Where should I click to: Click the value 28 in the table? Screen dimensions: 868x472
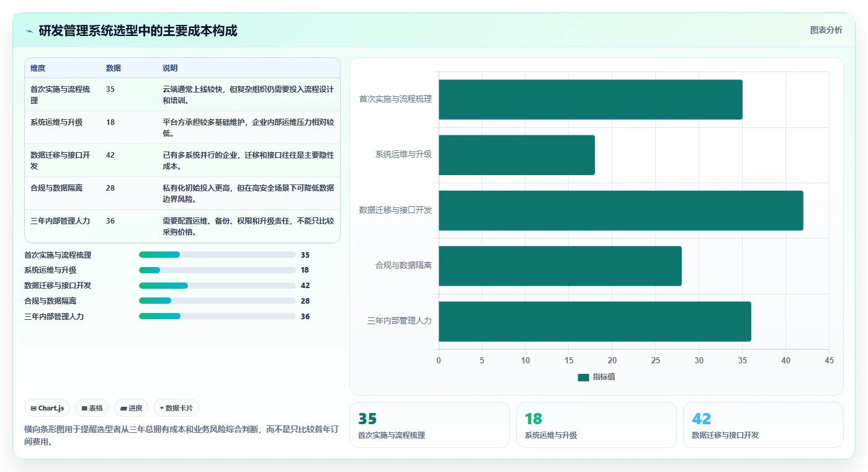[110, 188]
